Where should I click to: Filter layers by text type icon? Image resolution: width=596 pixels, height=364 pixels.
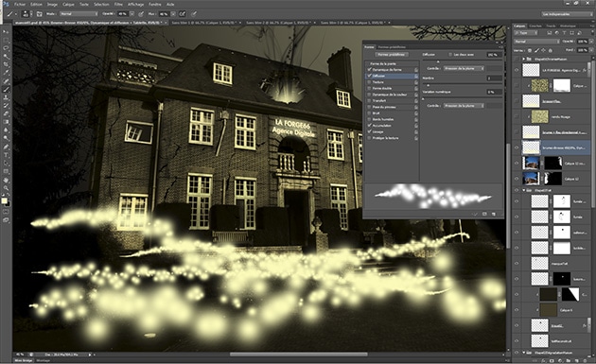pos(565,33)
